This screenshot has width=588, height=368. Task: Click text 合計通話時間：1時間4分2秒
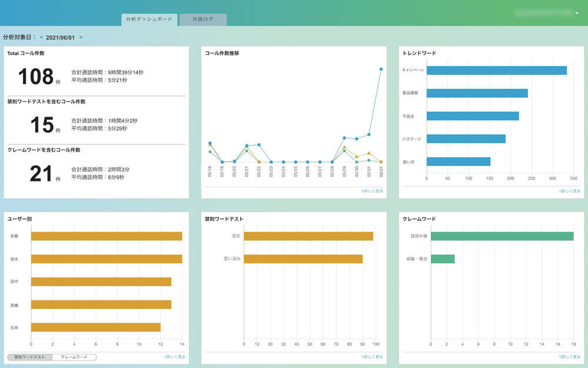104,121
